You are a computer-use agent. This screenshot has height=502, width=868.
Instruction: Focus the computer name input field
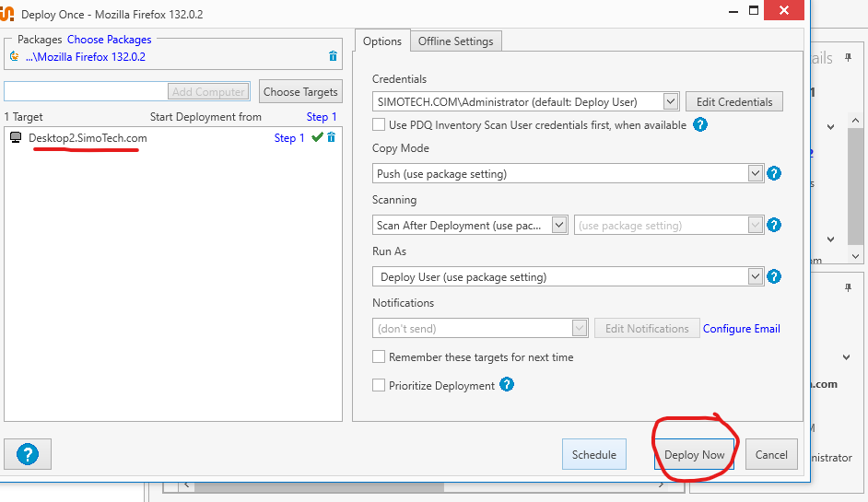pos(86,91)
